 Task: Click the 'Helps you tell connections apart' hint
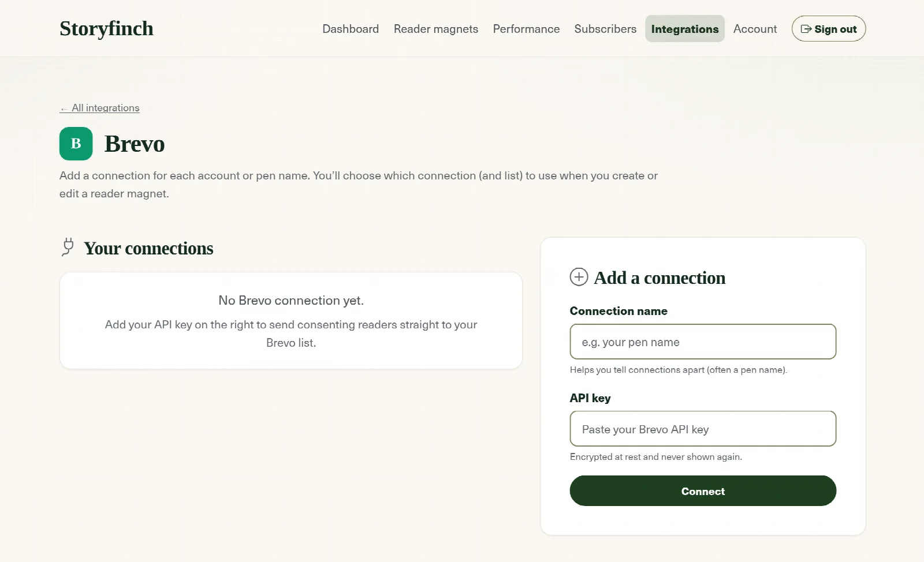coord(678,370)
